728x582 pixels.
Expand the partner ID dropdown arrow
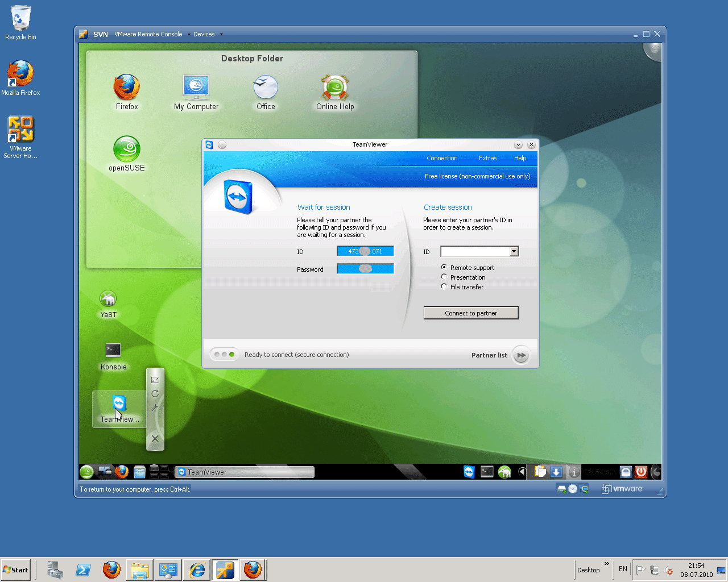click(x=514, y=251)
